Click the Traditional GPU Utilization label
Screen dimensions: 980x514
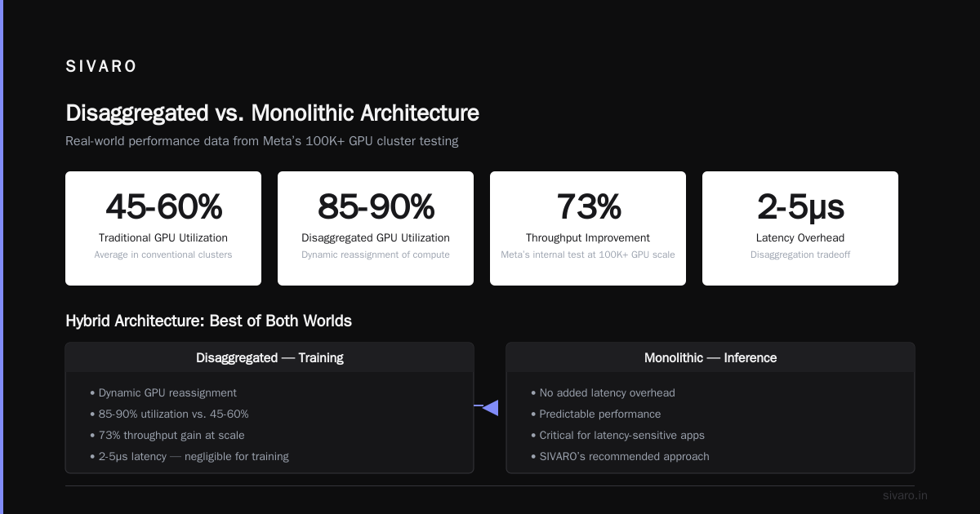click(163, 238)
